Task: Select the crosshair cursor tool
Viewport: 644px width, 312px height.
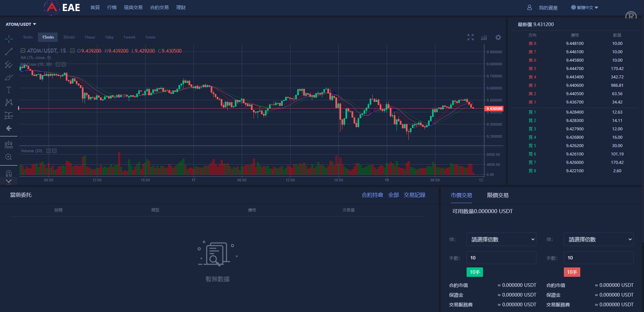Action: coord(9,39)
